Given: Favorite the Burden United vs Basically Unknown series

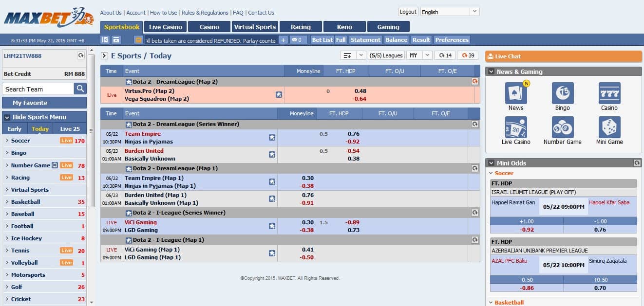Looking at the screenshot, I should (272, 155).
